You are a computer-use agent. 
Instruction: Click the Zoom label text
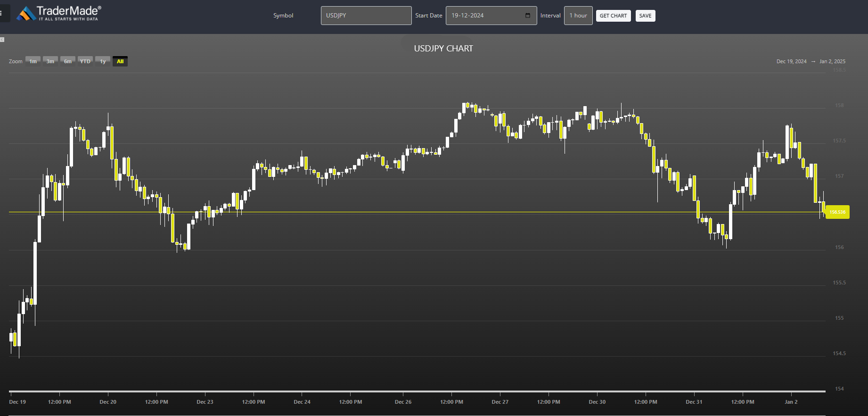click(x=16, y=61)
